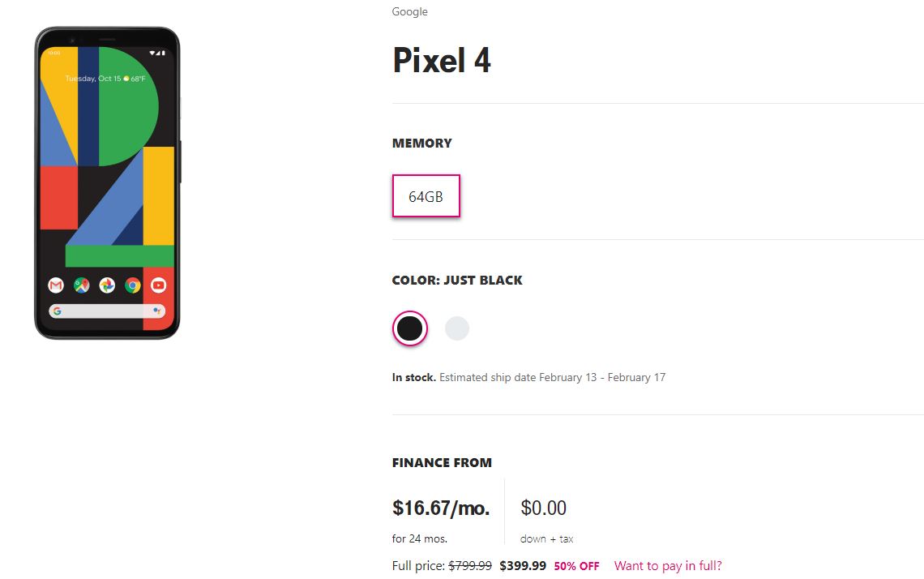
Task: Click the Assistant icon in the phone search bar
Action: click(156, 311)
